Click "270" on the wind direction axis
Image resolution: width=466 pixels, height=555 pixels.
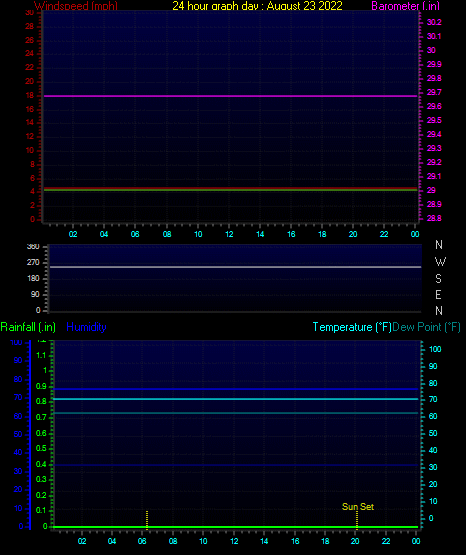click(x=33, y=263)
